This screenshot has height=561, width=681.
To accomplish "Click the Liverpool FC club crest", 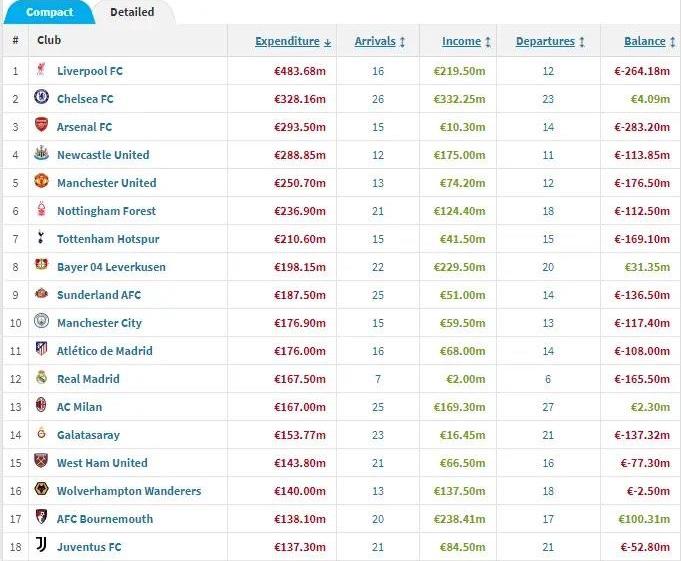I will point(41,69).
